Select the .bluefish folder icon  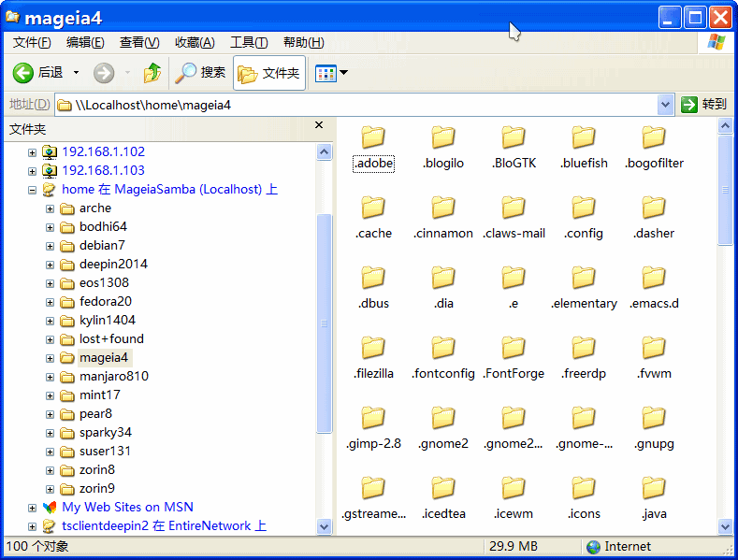584,136
